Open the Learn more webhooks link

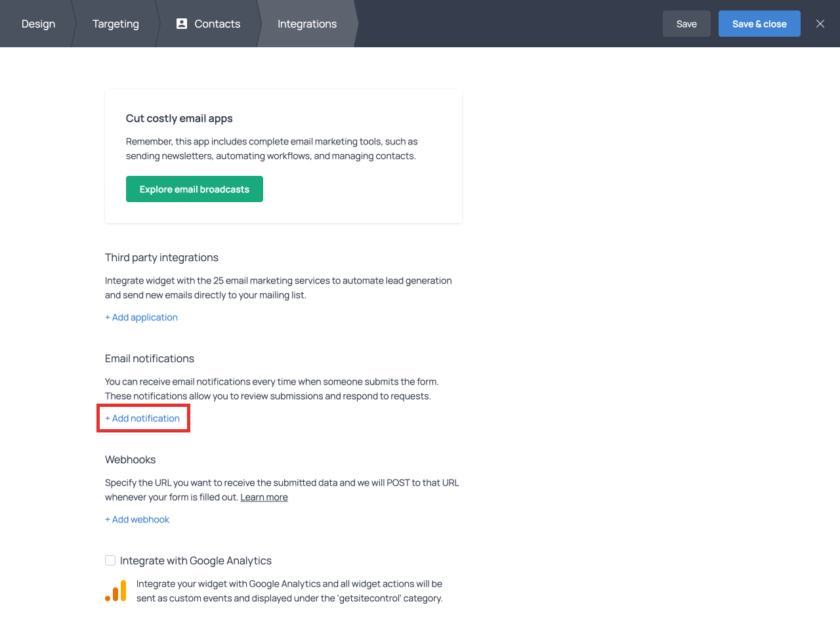pos(264,497)
